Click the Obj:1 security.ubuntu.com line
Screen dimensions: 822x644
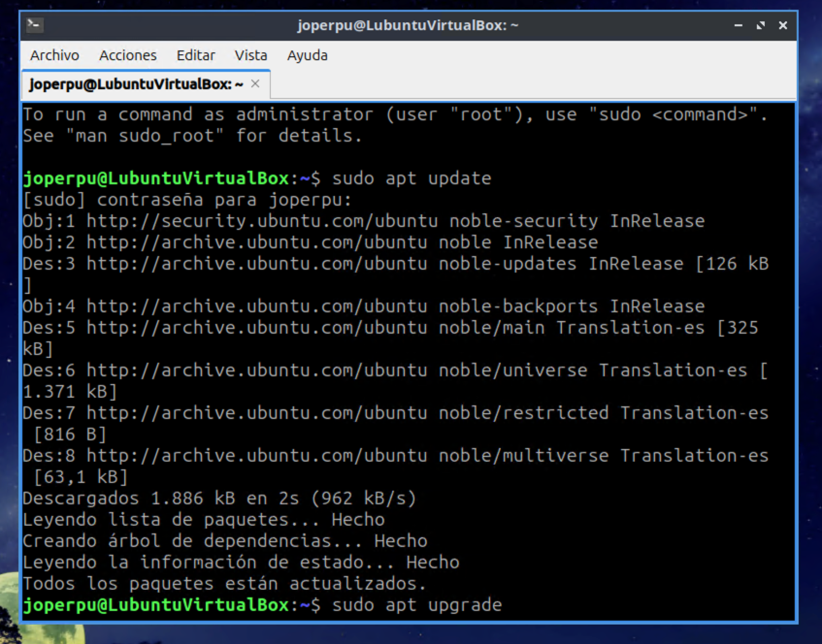pos(363,221)
